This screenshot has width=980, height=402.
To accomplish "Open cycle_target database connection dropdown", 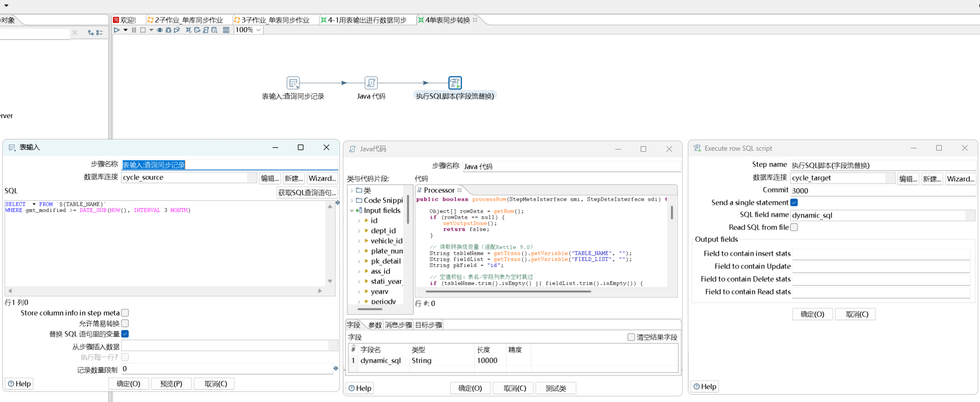I will [x=891, y=178].
